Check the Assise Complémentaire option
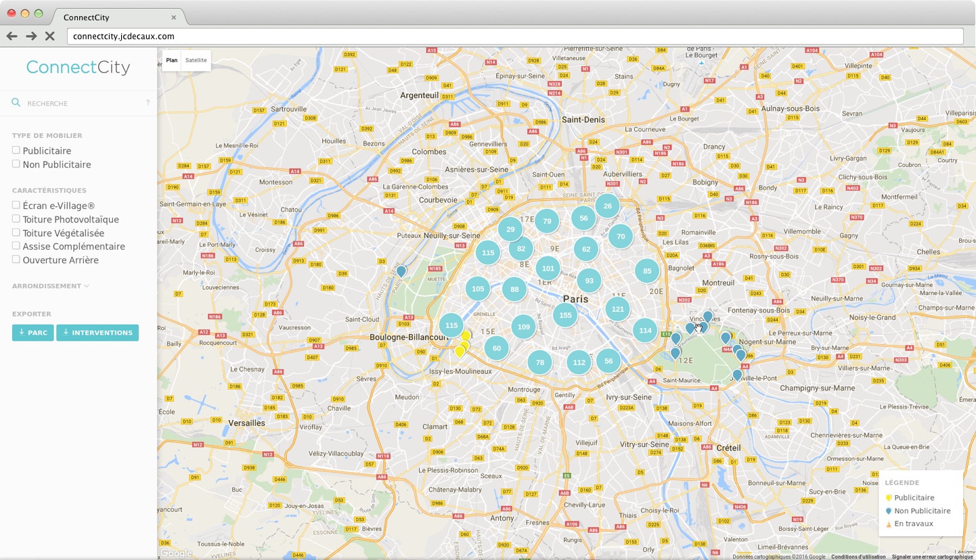The height and width of the screenshot is (560, 976). (16, 246)
